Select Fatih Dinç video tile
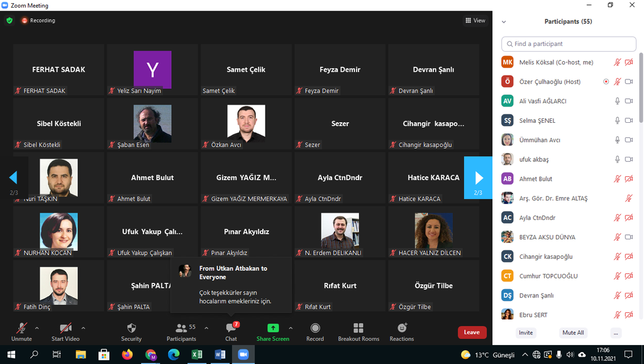Screen dimensions: 644x364 coord(58,285)
